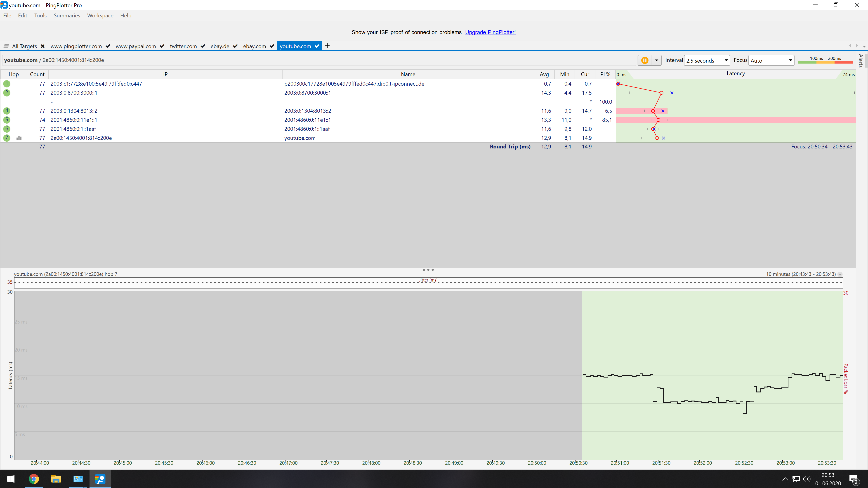Toggle the hop 7 timeline graph bar icon

point(19,138)
